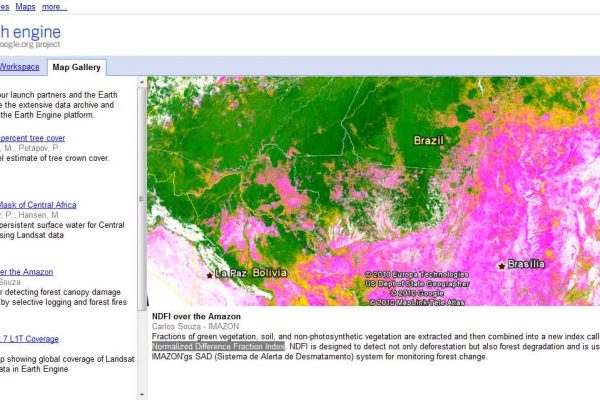Image resolution: width=600 pixels, height=400 pixels.
Task: Click the La Paz star marker
Action: 210,274
